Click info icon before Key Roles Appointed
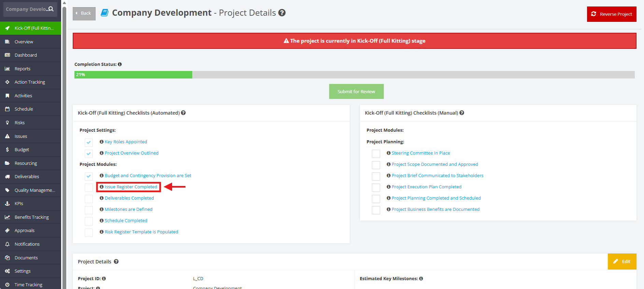Screen dimensions: 644x289 (101, 142)
